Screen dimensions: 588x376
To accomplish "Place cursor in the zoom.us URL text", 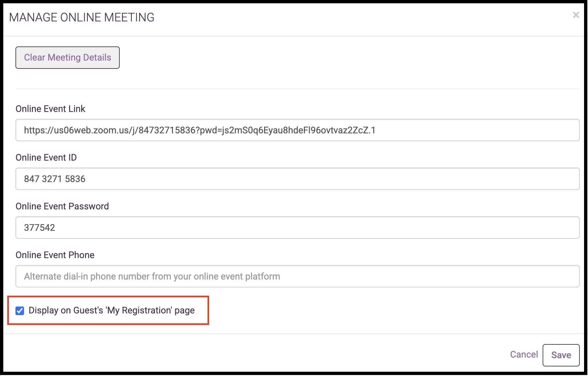I will pyautogui.click(x=200, y=130).
